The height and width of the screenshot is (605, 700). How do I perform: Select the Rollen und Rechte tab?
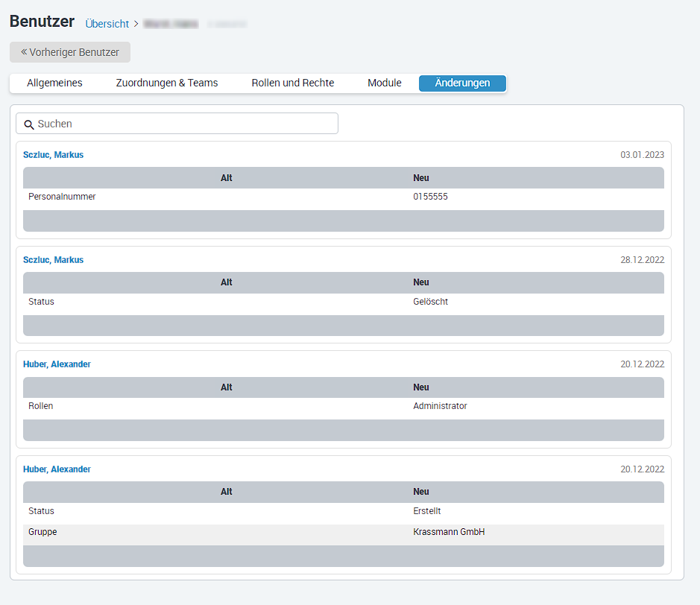point(292,83)
